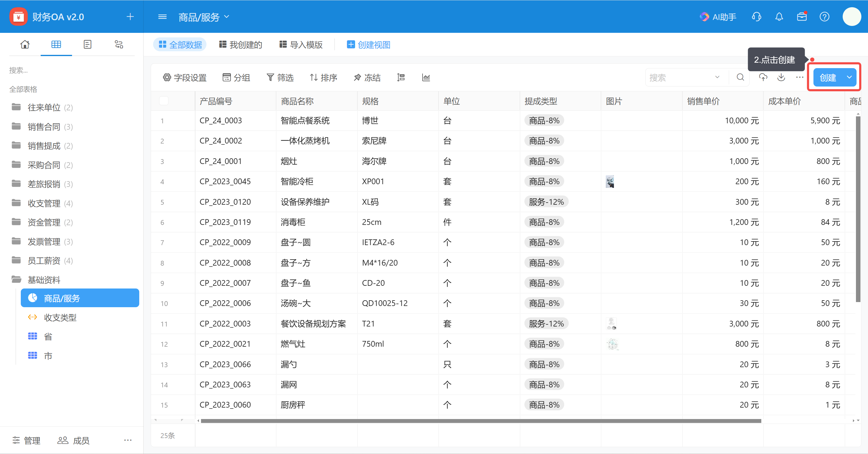868x454 pixels.
Task: Click the blue 创建 button
Action: [x=828, y=77]
